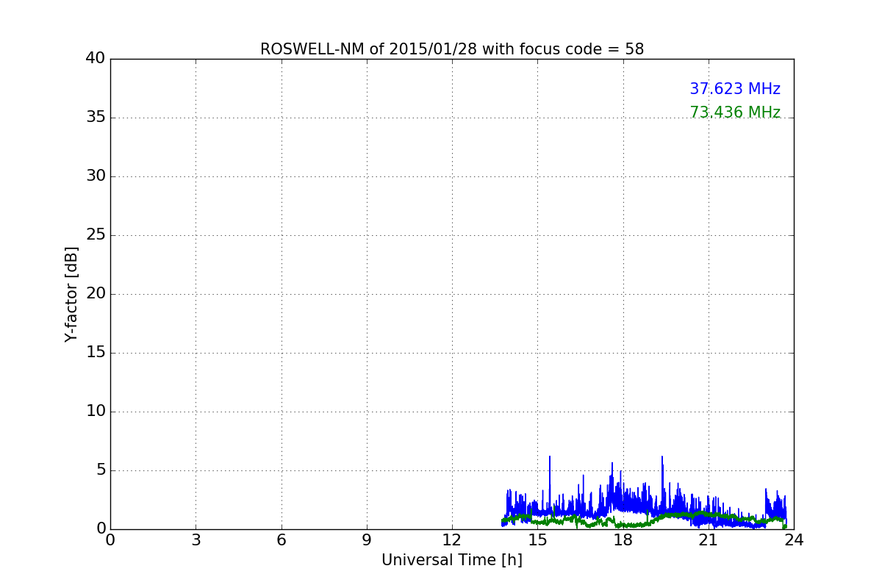Click the plot title ROSWELL-NM of 2015/01/28
The image size is (882, 588).
(452, 49)
